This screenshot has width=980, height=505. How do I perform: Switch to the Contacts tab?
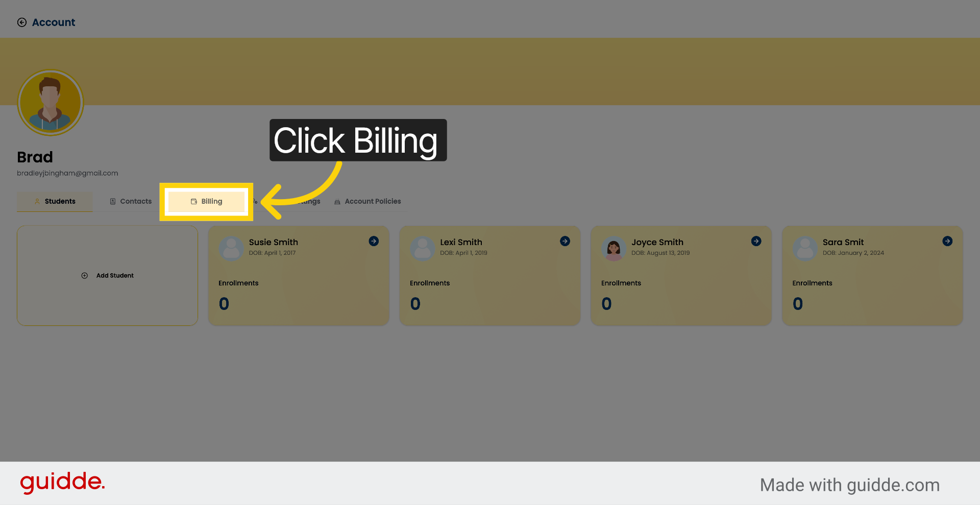[131, 202]
